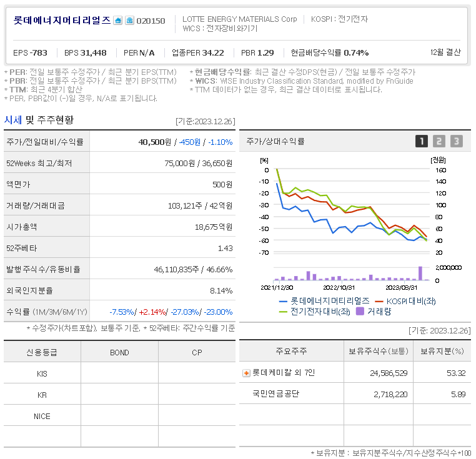This screenshot has width=476, height=459.
Task: Click the 52Weeks 최고/최저 row label
Action: coord(39,164)
